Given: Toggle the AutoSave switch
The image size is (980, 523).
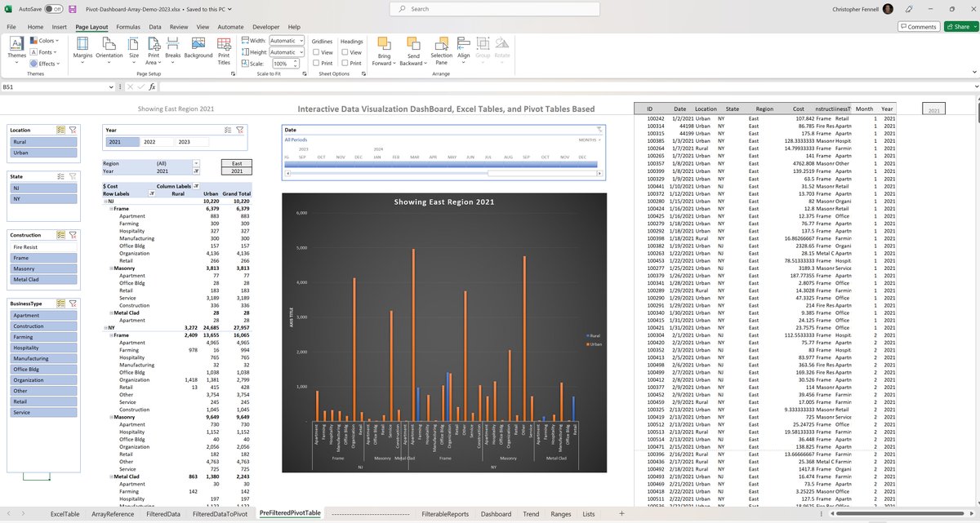Looking at the screenshot, I should coord(54,9).
